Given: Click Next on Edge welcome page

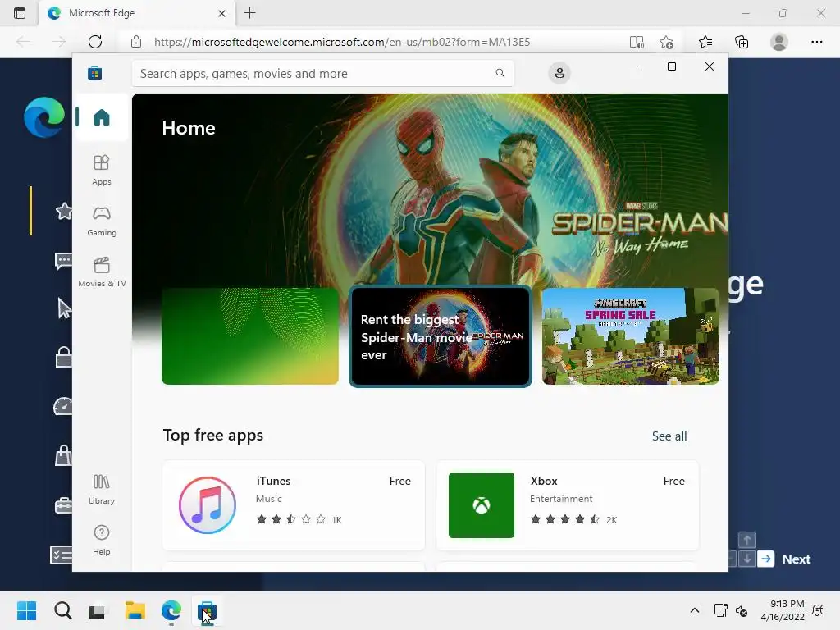Looking at the screenshot, I should 785,559.
